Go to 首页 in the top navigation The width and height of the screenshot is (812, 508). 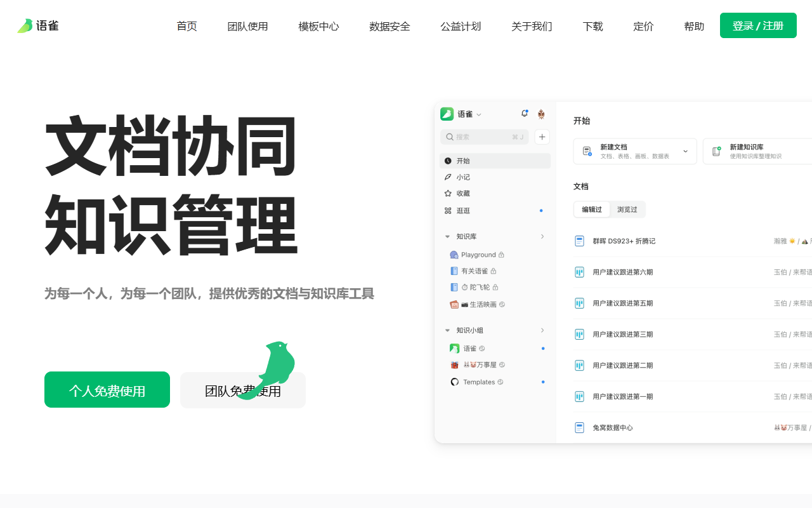coord(187,26)
